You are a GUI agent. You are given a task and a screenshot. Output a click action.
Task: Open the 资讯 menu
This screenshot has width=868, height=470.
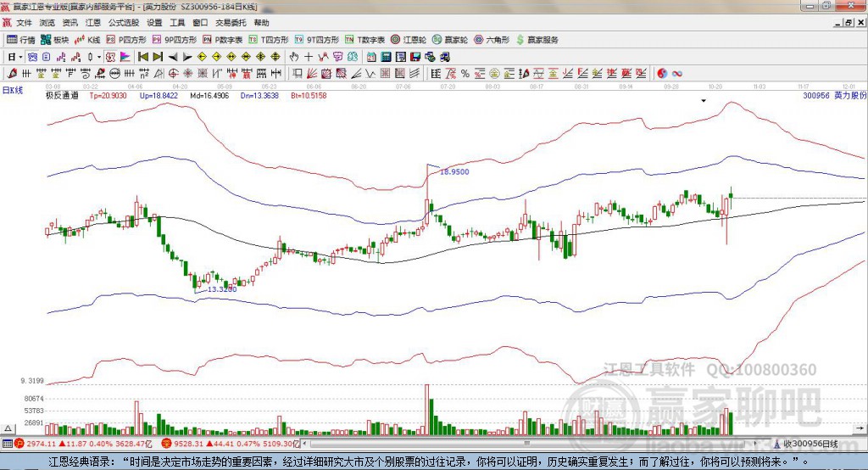coord(70,23)
